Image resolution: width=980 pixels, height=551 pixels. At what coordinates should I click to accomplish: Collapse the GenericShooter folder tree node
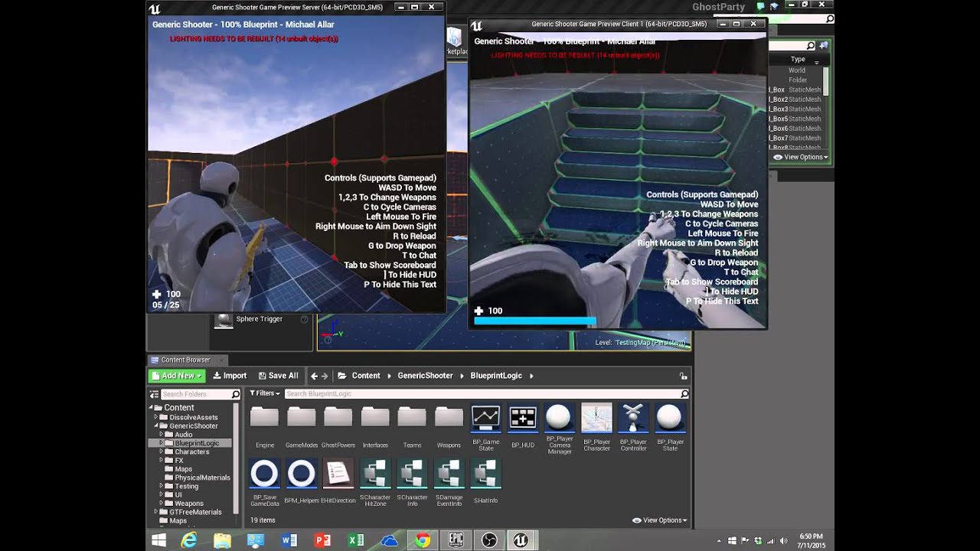pos(156,426)
